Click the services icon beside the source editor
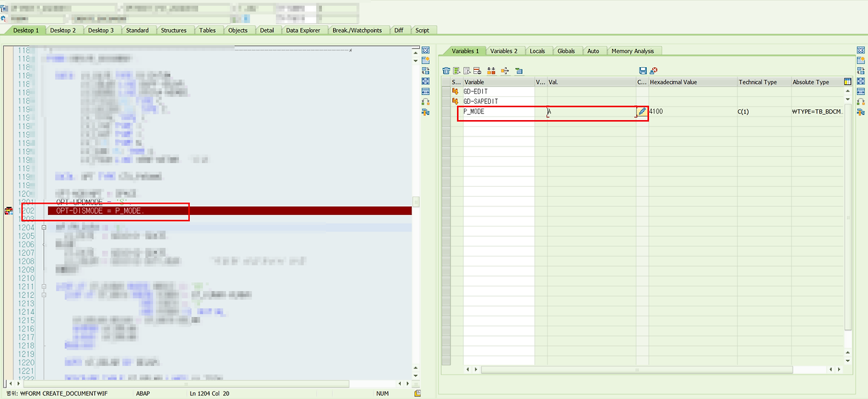Image resolution: width=868 pixels, height=399 pixels. point(426,112)
